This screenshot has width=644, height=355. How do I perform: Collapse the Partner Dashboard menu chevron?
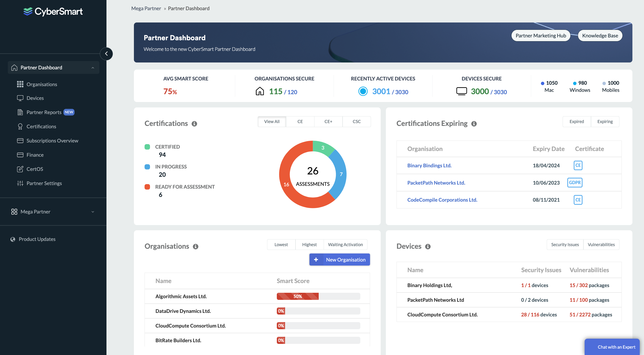point(93,68)
